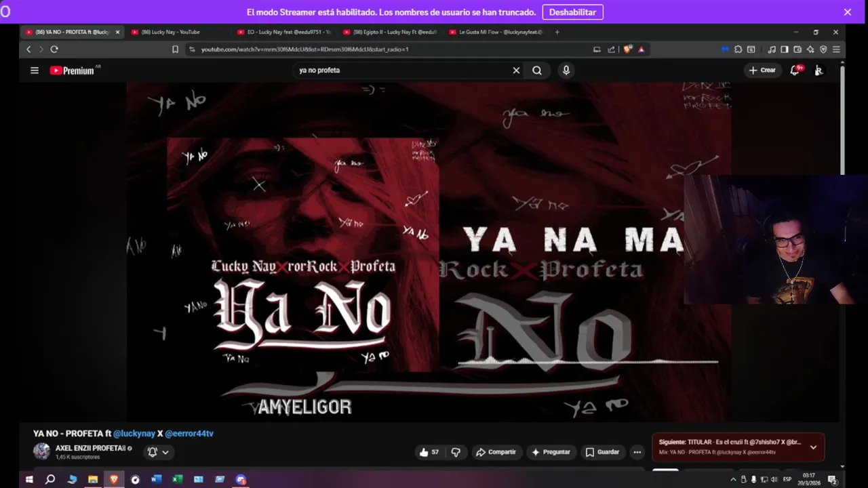Click the browser address bar URL
The image size is (868, 488).
click(304, 49)
